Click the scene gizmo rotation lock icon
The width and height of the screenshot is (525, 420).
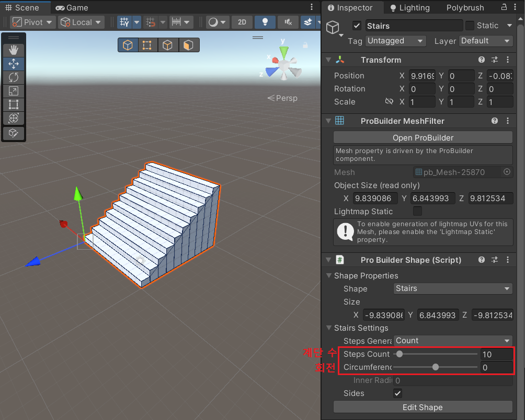coord(305,45)
